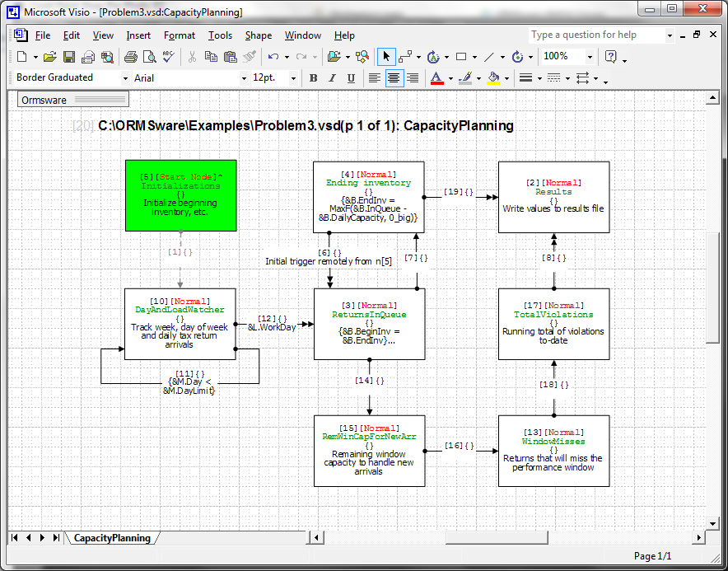Click the Copy icon
Image resolution: width=728 pixels, height=571 pixels.
pyautogui.click(x=211, y=57)
